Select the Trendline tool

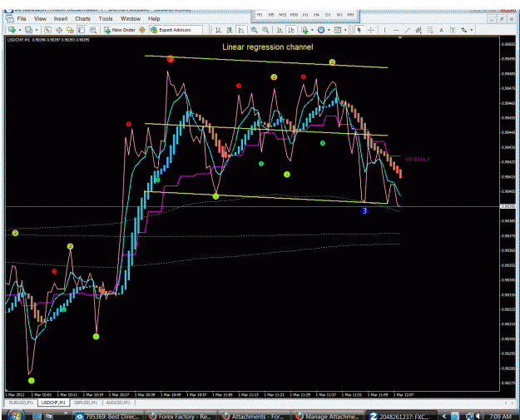pos(408,30)
